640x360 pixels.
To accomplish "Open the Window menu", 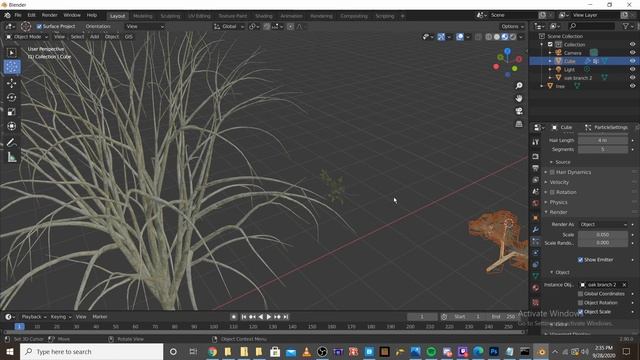I will pos(72,16).
